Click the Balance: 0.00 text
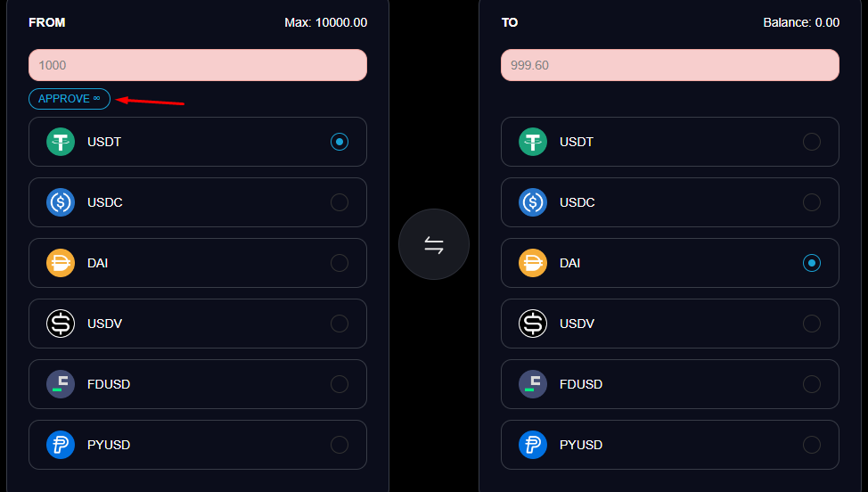 tap(801, 22)
